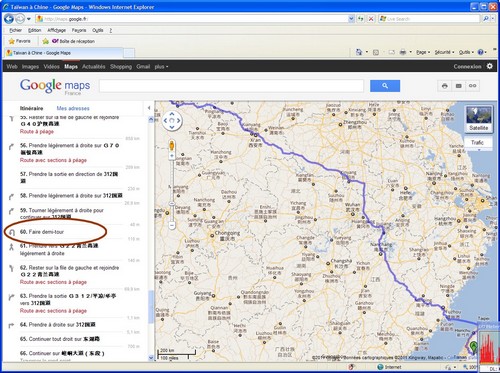Click the Favoris star button
This screenshot has width=500, height=373.
[x=20, y=41]
